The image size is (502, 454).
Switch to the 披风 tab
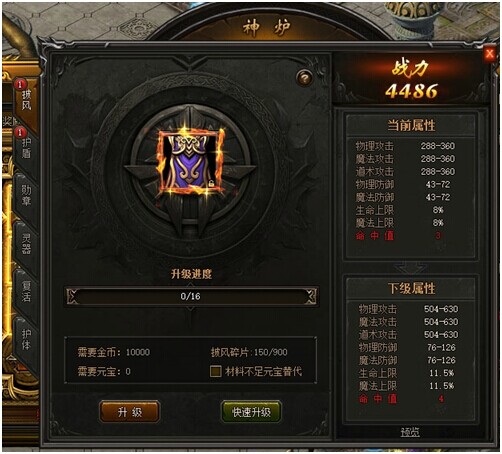(26, 100)
